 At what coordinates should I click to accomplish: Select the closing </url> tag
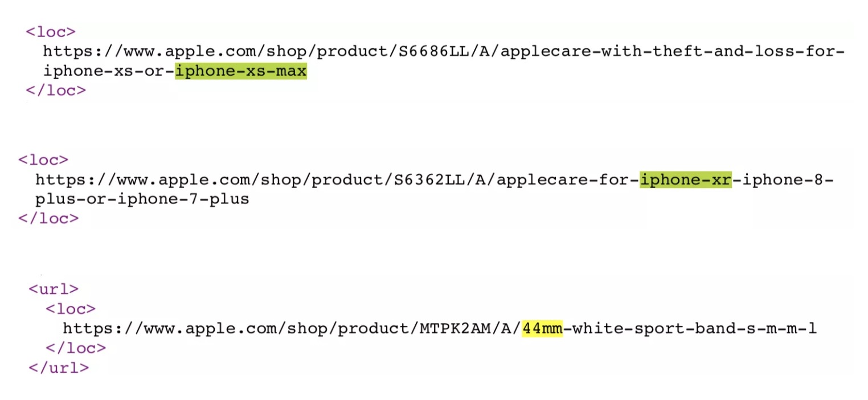59,368
